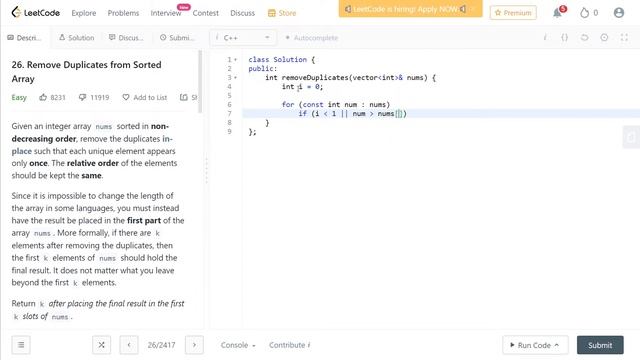Open the problem list hamburger icon
Screen dimensions: 640x360
[x=21, y=345]
